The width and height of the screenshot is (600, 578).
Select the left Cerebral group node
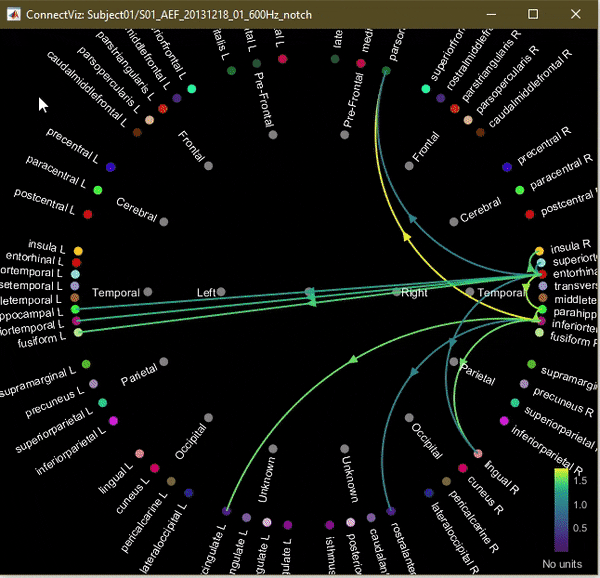click(164, 222)
